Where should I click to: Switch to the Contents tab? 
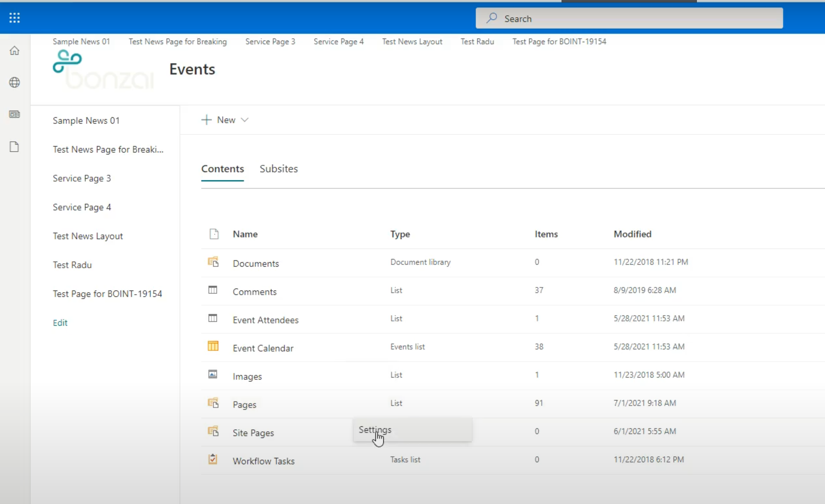click(x=223, y=169)
